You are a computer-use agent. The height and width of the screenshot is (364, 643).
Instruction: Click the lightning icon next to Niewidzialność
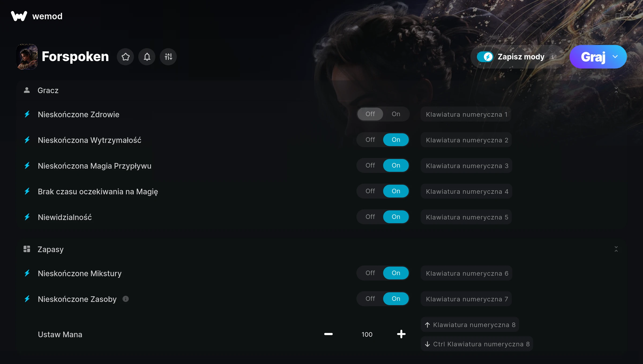(x=27, y=217)
